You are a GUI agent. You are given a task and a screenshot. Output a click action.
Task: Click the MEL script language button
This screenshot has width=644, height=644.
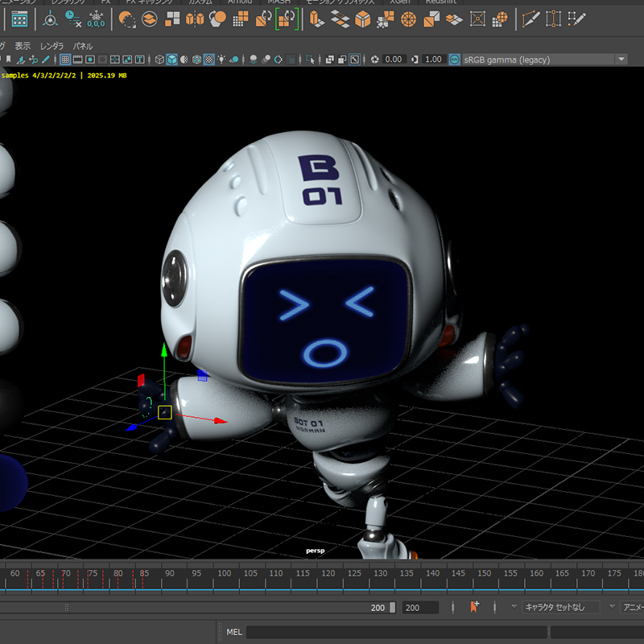(234, 632)
